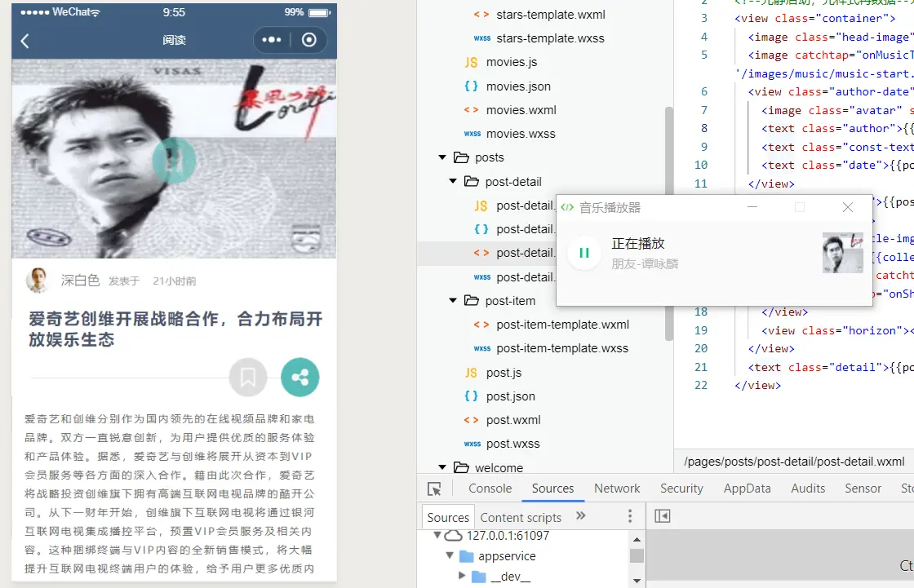Select the Content scripts sub-tab
Viewport: 914px width, 588px height.
(521, 518)
